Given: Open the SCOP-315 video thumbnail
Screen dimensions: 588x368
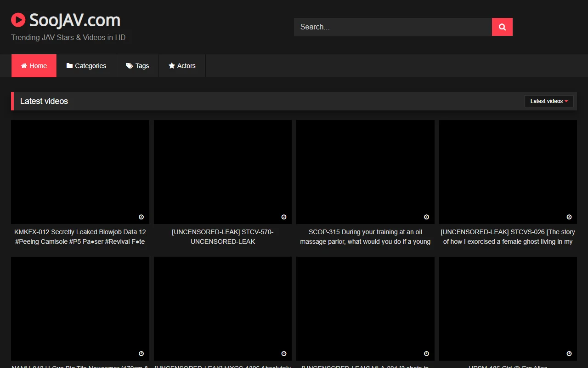Looking at the screenshot, I should pyautogui.click(x=365, y=172).
